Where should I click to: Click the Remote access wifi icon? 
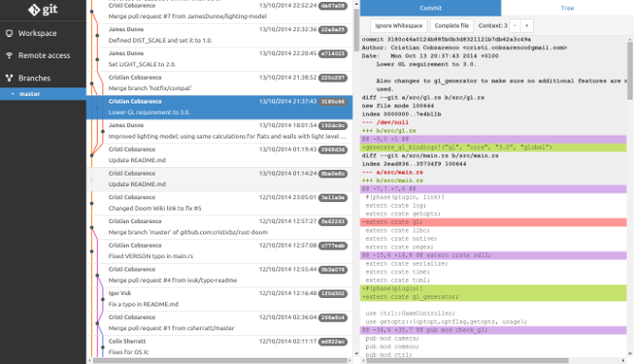click(x=10, y=55)
